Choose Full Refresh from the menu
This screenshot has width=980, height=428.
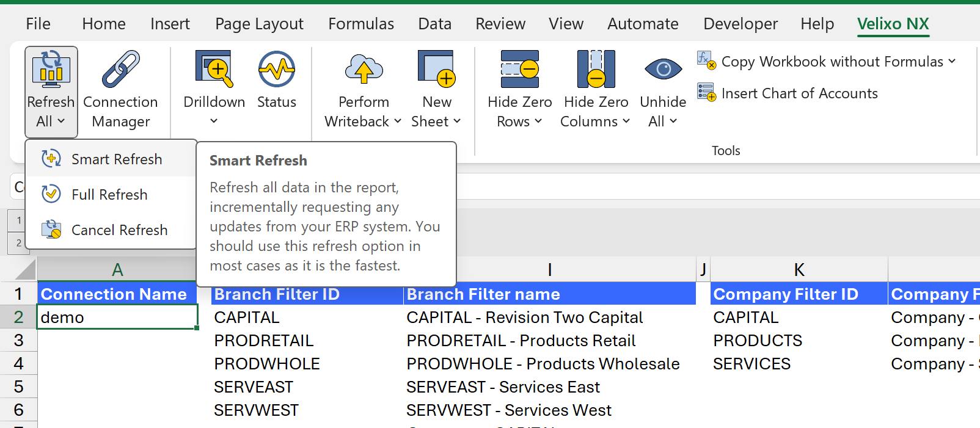(x=111, y=194)
